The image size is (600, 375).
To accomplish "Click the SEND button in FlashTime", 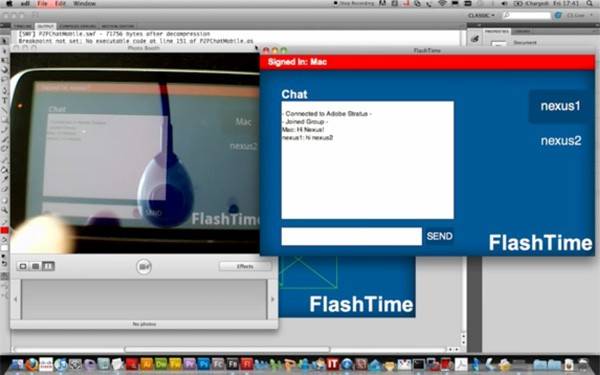I will tap(439, 236).
